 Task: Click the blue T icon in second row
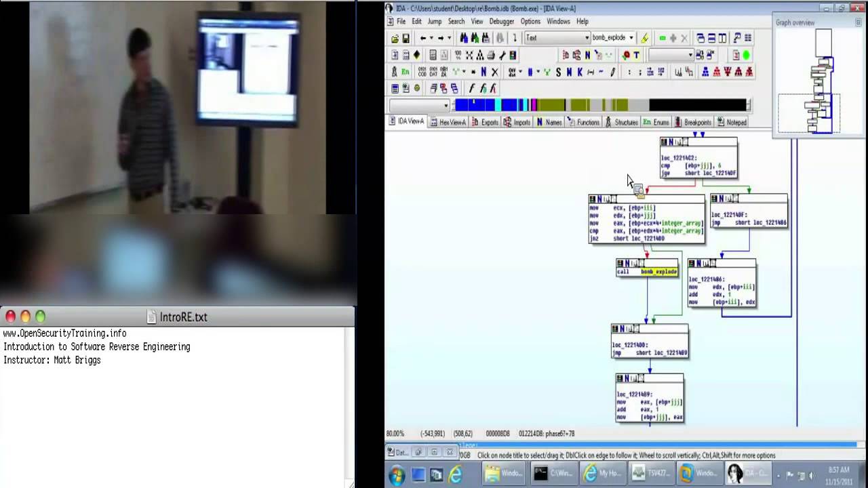637,56
